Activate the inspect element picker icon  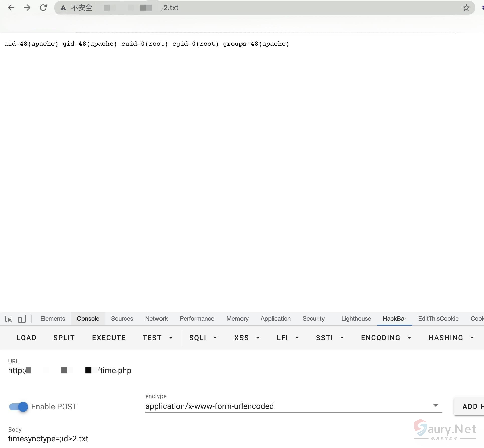[x=8, y=319]
